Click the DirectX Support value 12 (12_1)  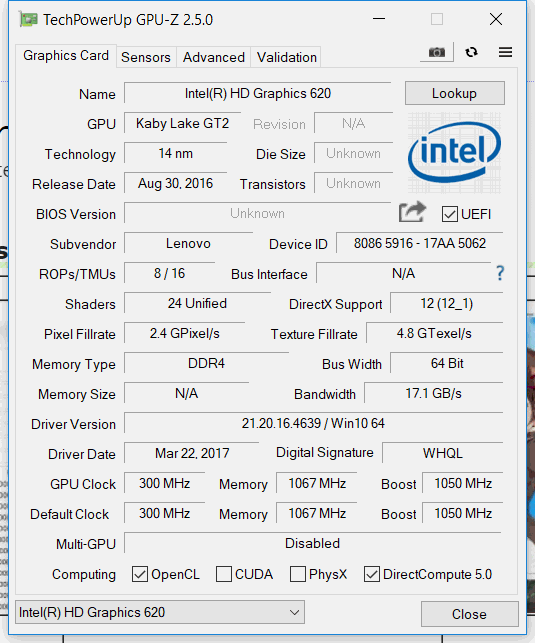point(447,303)
